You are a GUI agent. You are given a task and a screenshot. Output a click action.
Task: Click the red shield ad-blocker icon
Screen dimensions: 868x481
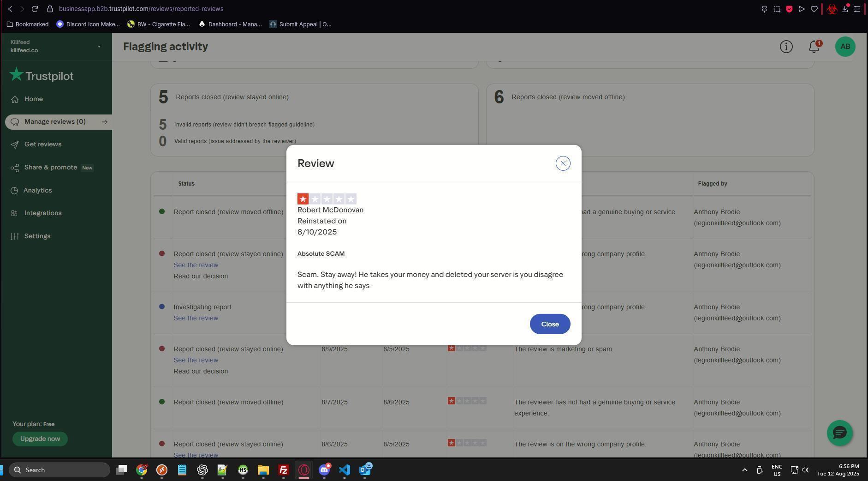(789, 9)
